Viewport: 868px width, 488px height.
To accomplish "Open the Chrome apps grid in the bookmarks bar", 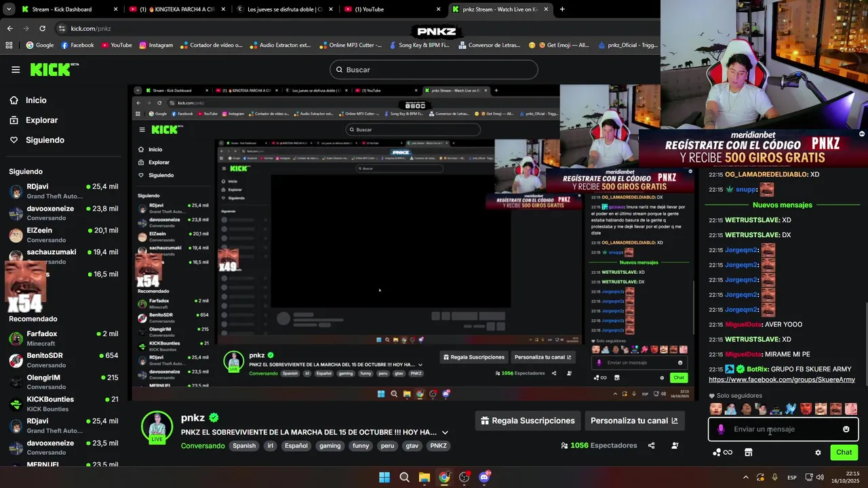I will [9, 45].
